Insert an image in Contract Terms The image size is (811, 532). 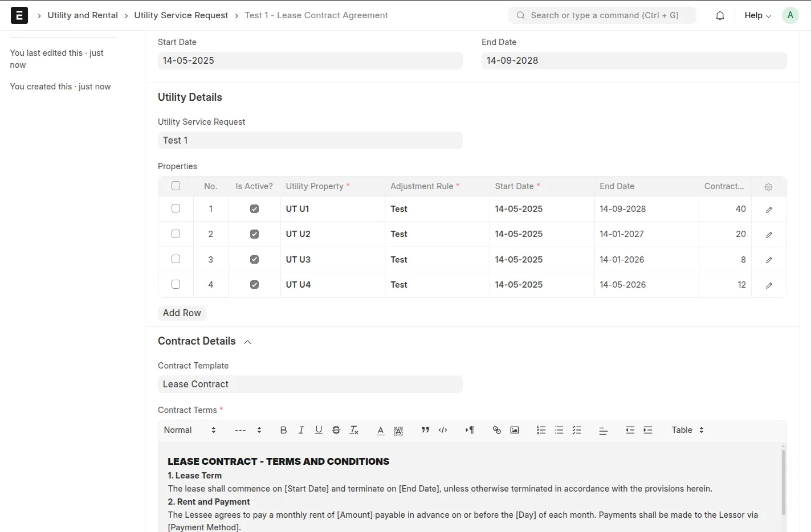515,430
